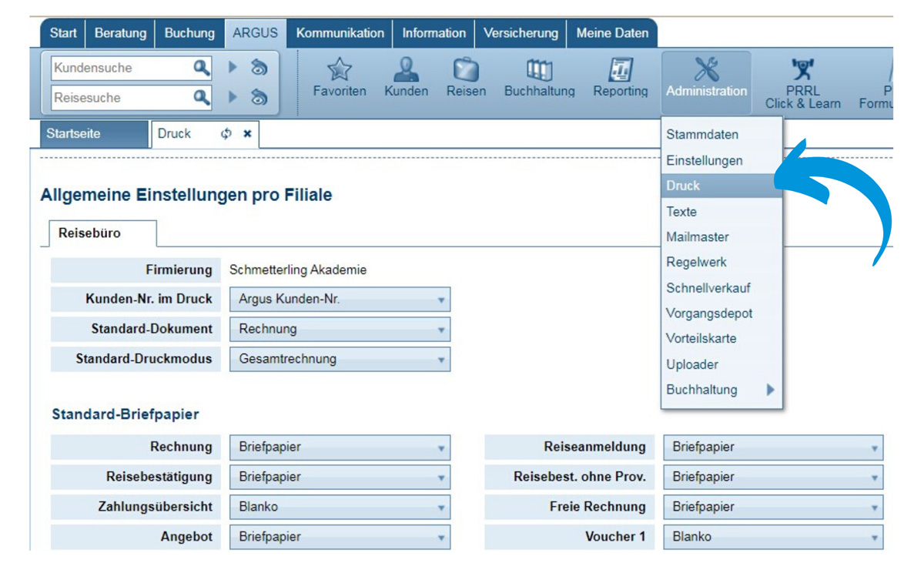Click the Reisesuche magnifier icon

(x=202, y=98)
